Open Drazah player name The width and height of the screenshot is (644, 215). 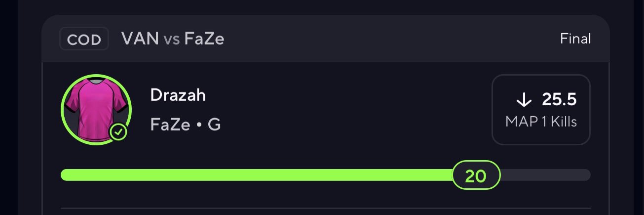pos(178,95)
